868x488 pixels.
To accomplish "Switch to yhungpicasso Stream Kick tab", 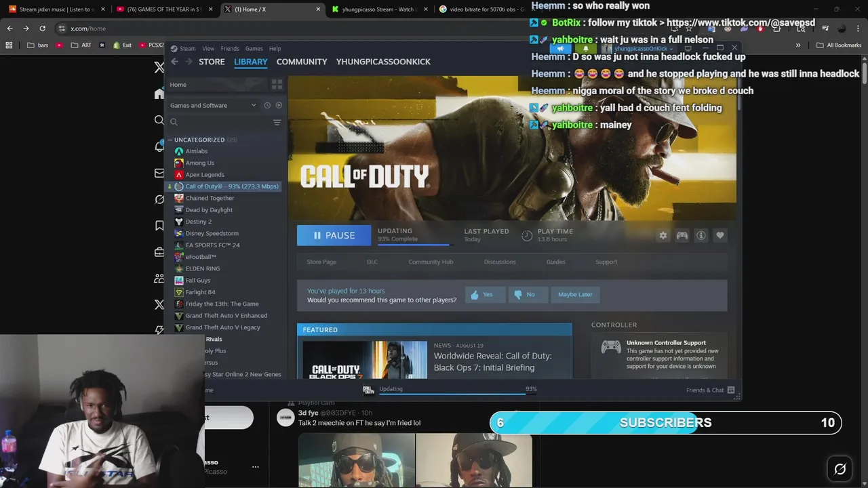I will [x=380, y=9].
